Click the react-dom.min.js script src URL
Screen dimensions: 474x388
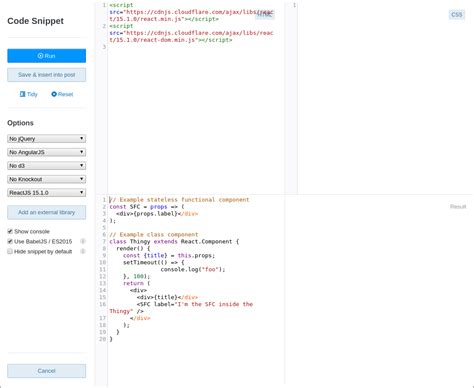(191, 36)
